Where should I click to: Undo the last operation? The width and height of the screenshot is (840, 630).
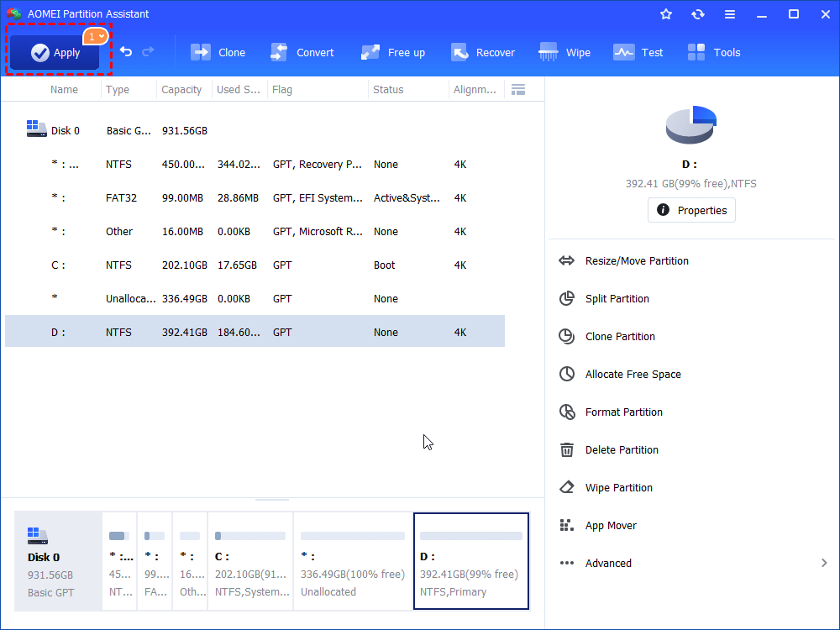(x=126, y=52)
